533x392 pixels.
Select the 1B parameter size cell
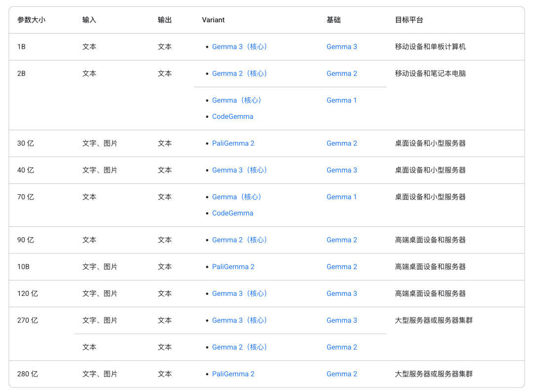tap(21, 47)
